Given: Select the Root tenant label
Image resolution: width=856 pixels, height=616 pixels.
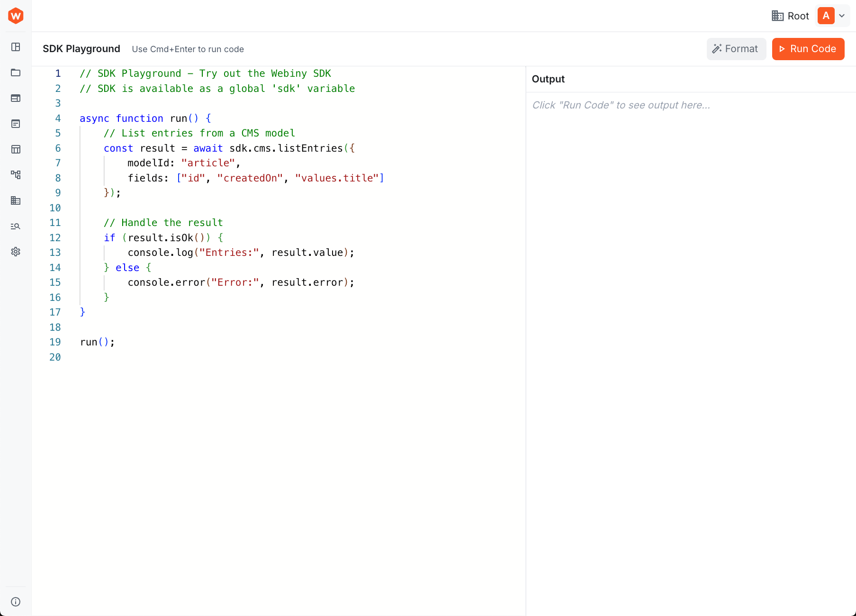Looking at the screenshot, I should [798, 16].
